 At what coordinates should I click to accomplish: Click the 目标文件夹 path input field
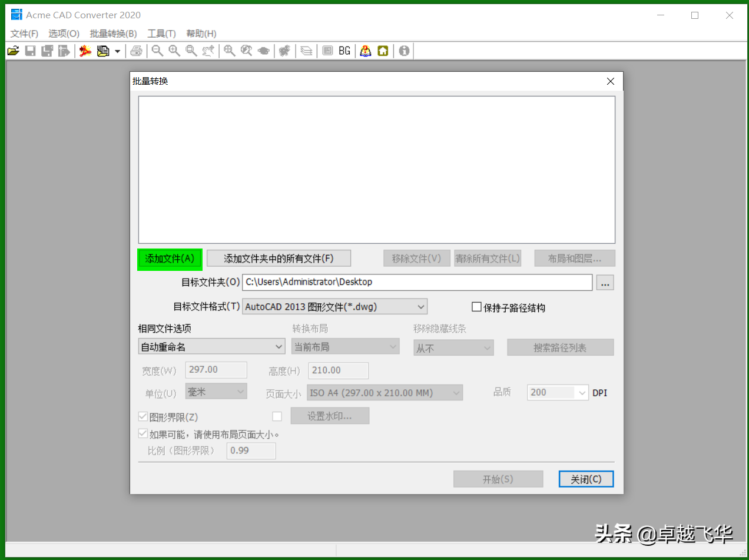point(417,282)
